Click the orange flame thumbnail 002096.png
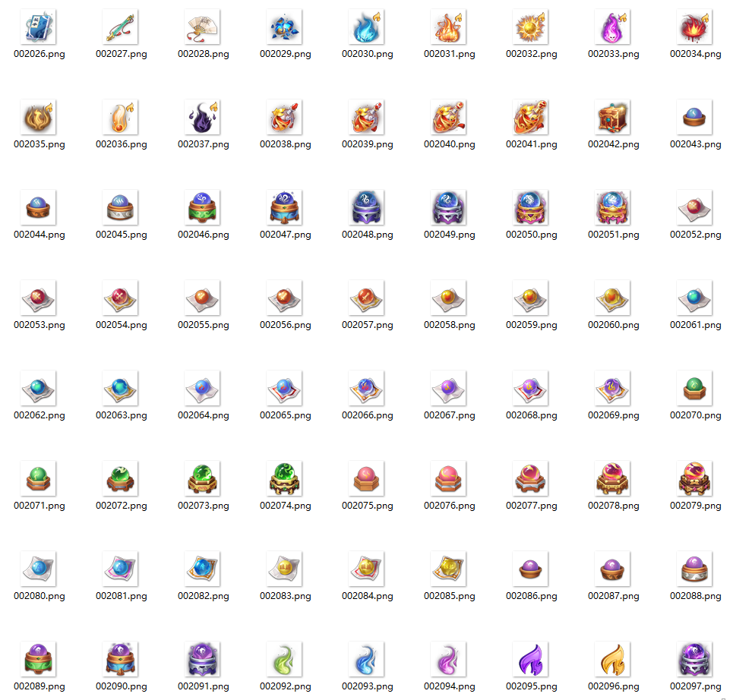The image size is (733, 700). [613, 658]
